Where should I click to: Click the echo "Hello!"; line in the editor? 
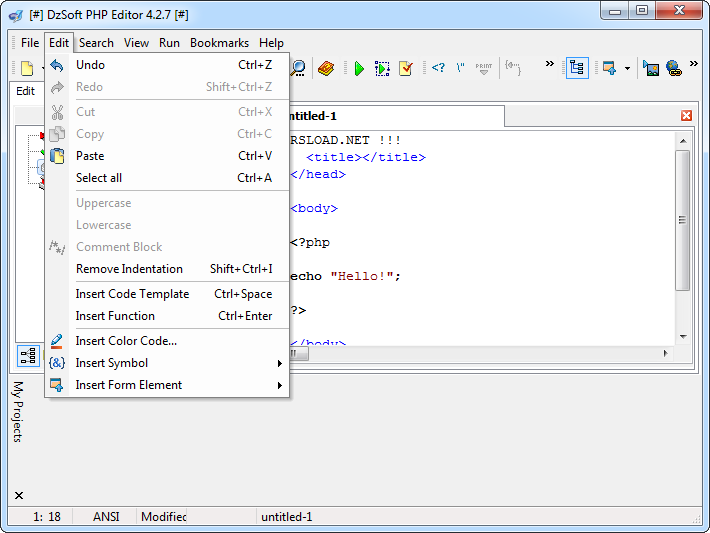[345, 276]
